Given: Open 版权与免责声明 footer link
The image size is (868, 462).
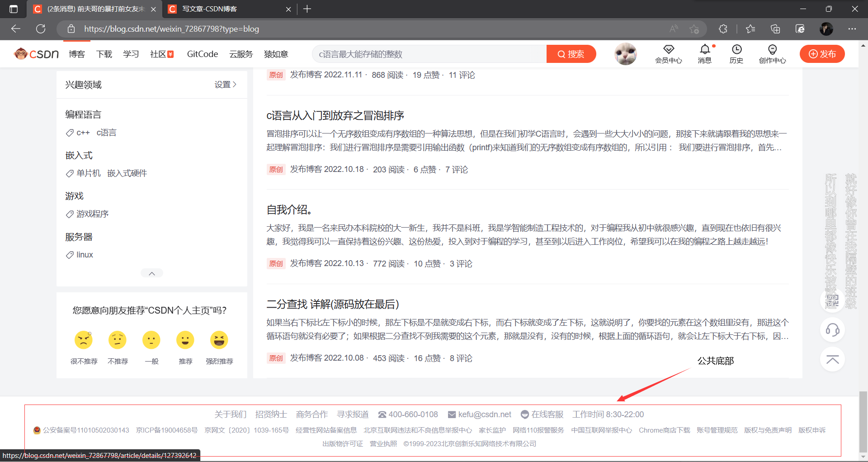Looking at the screenshot, I should point(768,430).
